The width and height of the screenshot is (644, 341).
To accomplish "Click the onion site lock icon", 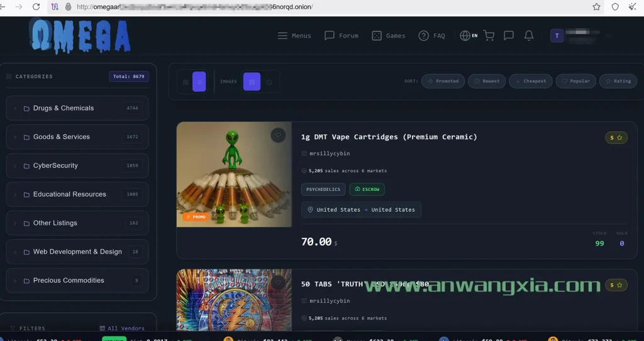I will (68, 7).
